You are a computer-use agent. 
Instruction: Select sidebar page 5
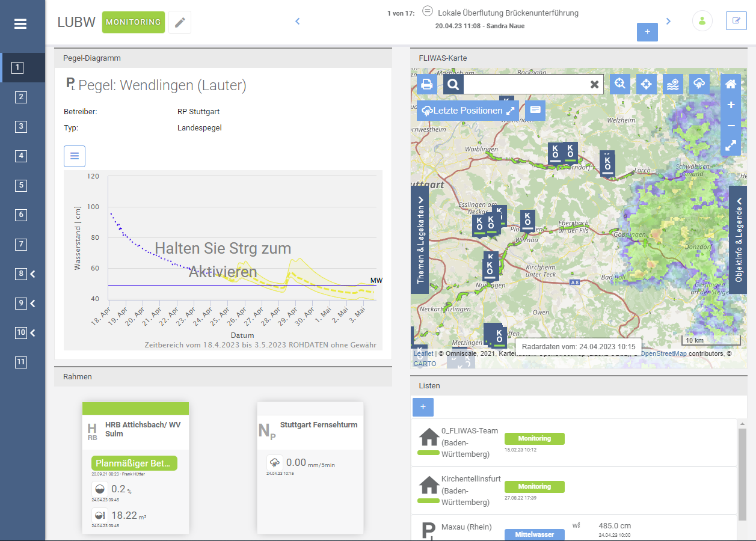pyautogui.click(x=21, y=185)
